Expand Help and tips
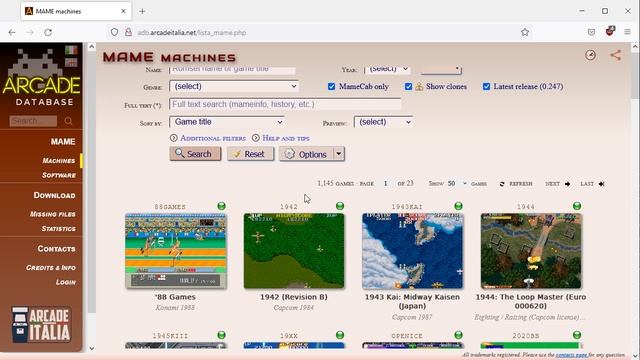Viewport: 640px width, 360px height. [281, 138]
